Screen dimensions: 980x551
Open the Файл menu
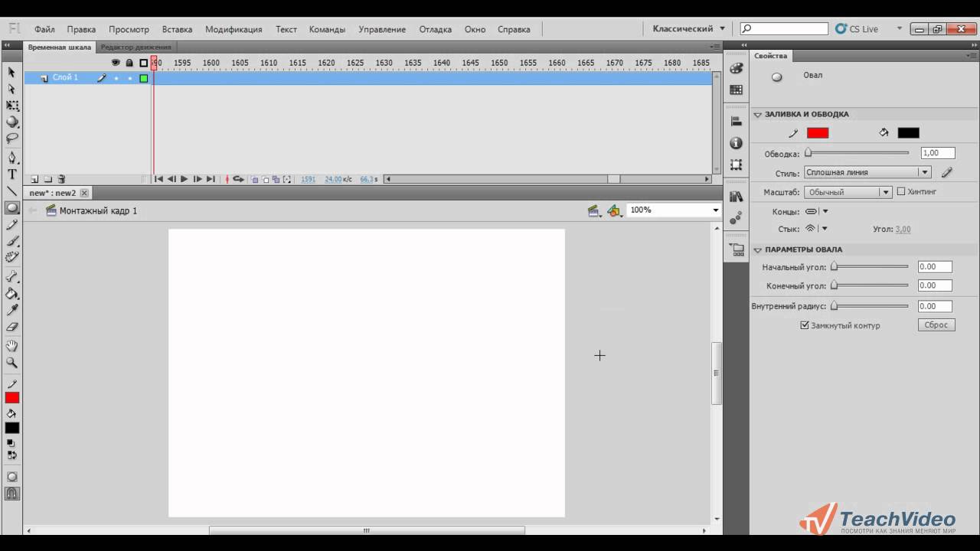click(x=44, y=29)
